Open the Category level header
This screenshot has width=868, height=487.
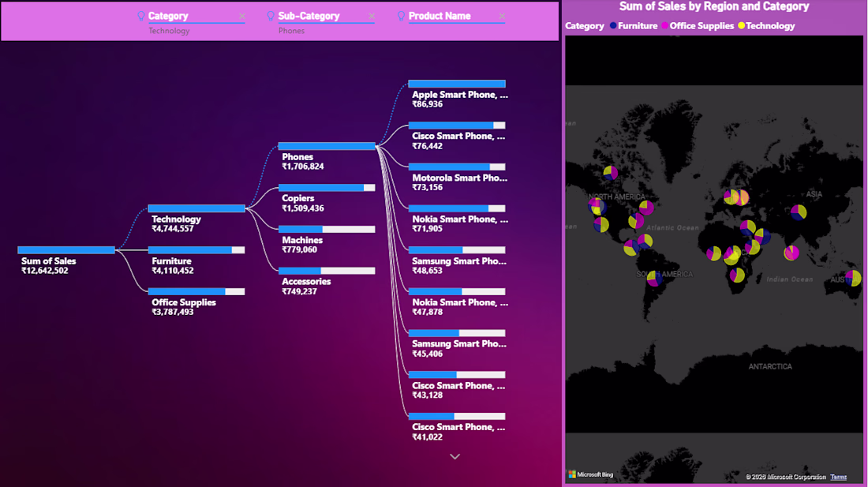[x=168, y=16]
